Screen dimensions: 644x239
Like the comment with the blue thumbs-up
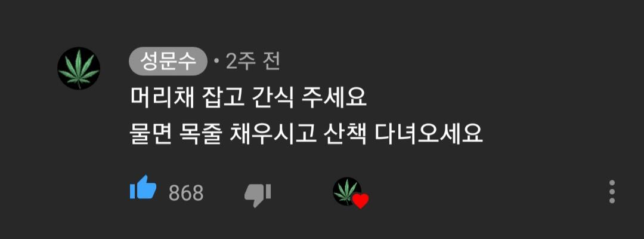pyautogui.click(x=143, y=188)
